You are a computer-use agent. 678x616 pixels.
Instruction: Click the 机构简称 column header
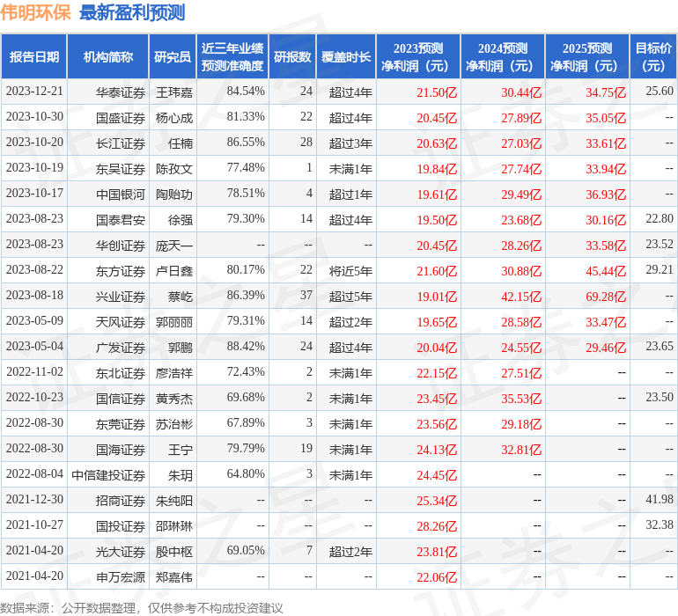pos(108,56)
